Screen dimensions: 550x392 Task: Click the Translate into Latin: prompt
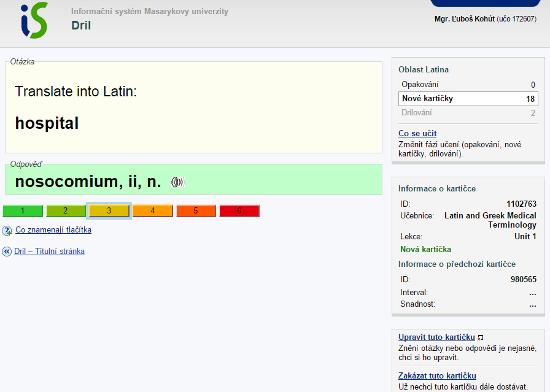tap(76, 92)
